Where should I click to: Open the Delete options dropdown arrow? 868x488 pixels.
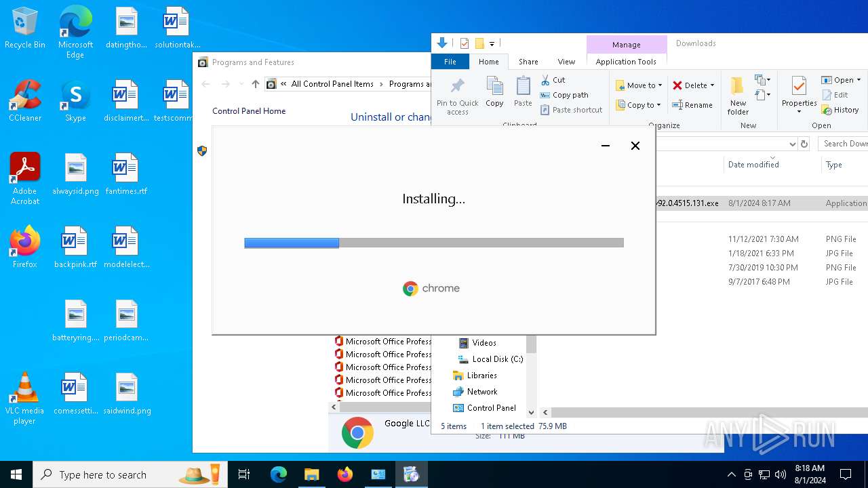(x=712, y=85)
